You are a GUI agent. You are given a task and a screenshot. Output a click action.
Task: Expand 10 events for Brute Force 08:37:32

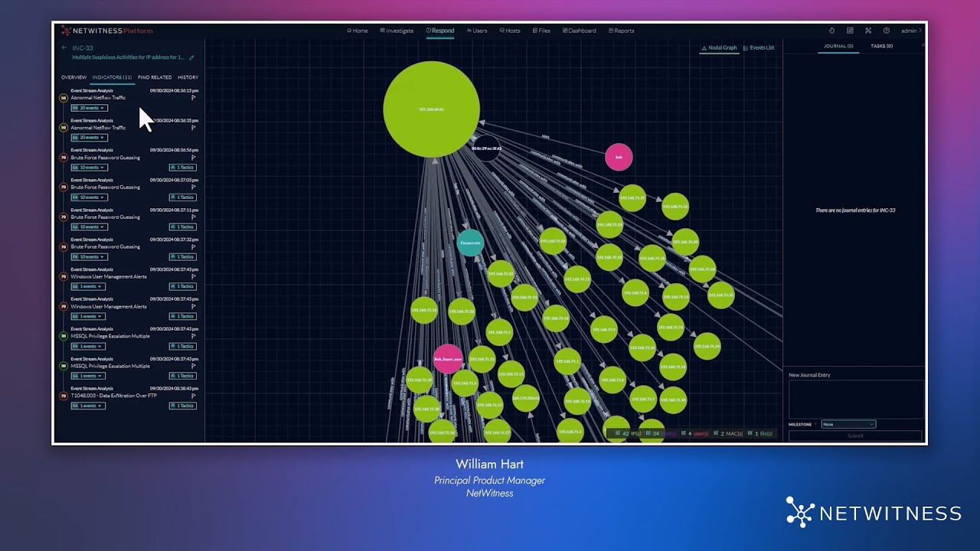coord(89,257)
